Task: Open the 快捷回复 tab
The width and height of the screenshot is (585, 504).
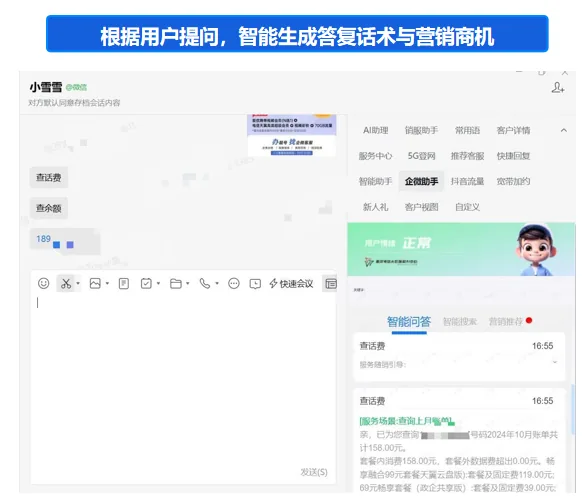Action: 513,156
